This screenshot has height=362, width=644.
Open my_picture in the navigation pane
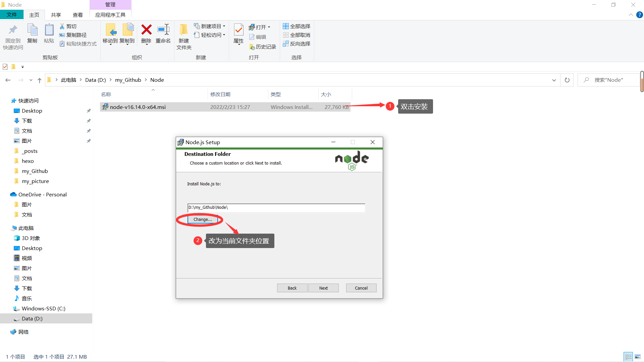[35, 181]
